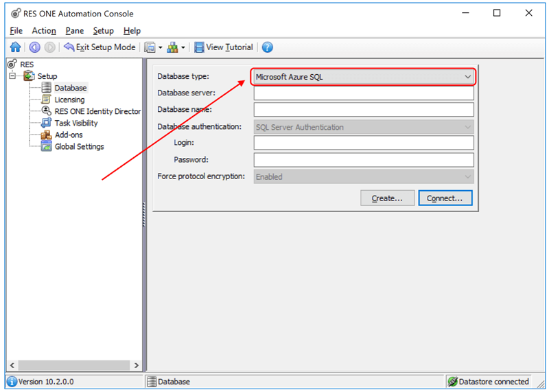This screenshot has height=392, width=549.
Task: Minimize the Automation Console window
Action: [x=465, y=13]
